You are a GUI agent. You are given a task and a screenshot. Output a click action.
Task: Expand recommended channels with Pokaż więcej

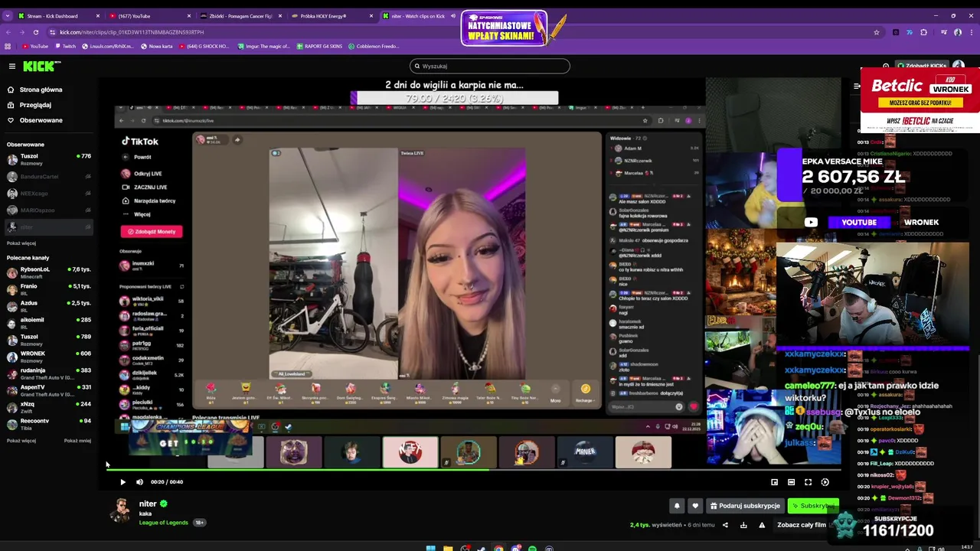pos(21,441)
